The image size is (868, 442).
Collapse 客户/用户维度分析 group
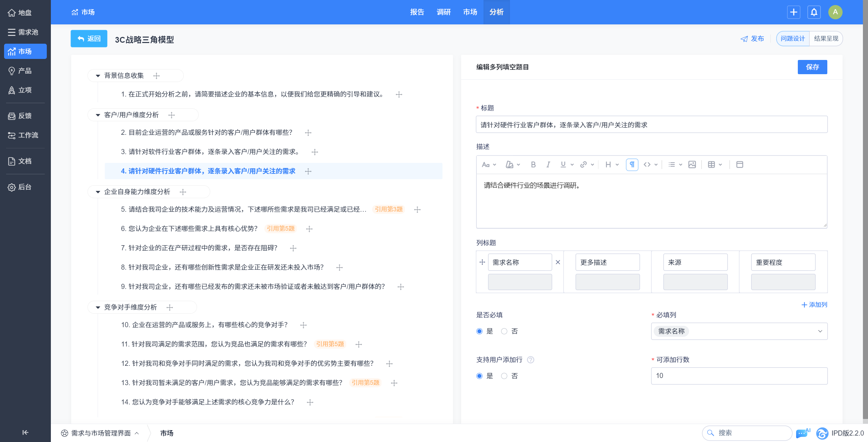click(98, 115)
